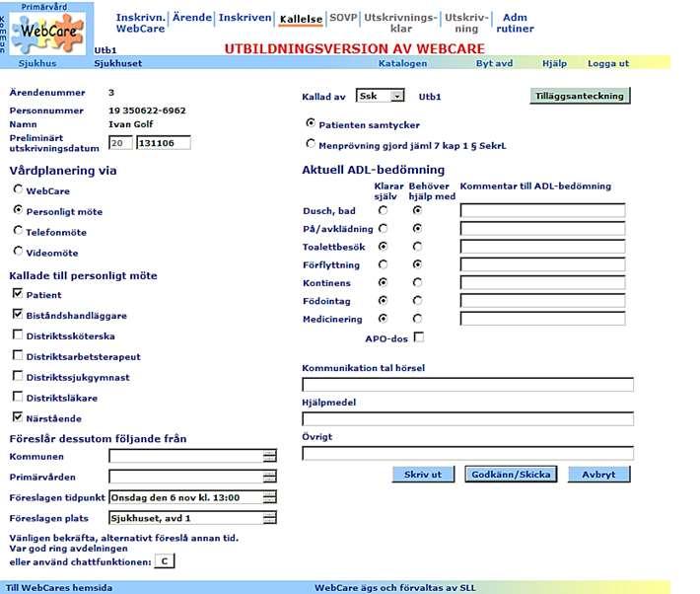
Task: Open Till WebCares hemsida link
Action: [x=59, y=588]
